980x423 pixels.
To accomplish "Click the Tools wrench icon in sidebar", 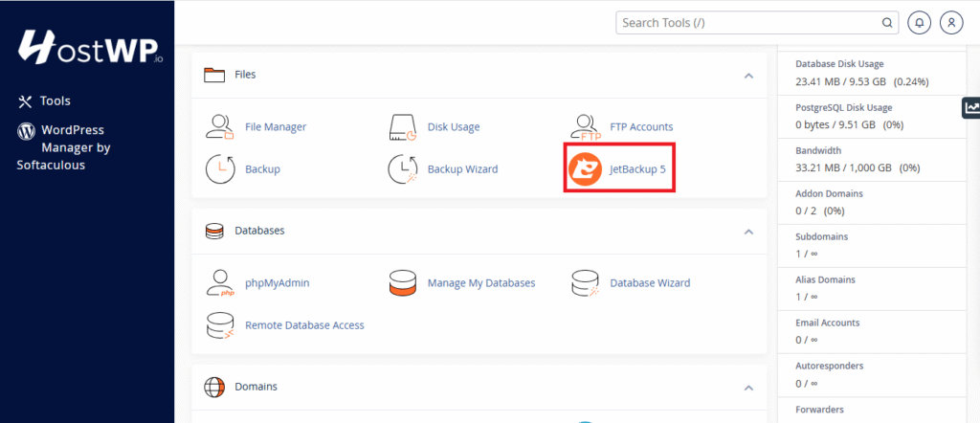I will [25, 101].
